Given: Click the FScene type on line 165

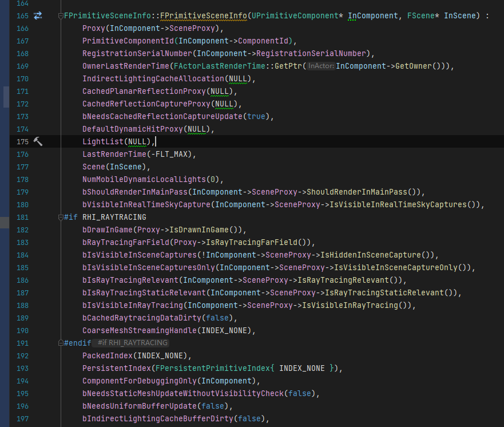Looking at the screenshot, I should 420,16.
